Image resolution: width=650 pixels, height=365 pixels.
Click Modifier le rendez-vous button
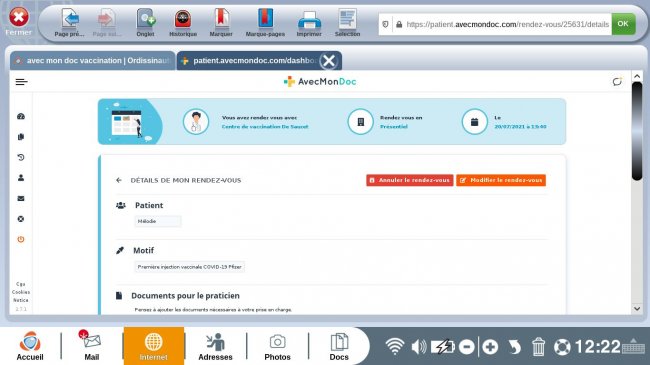pos(501,180)
